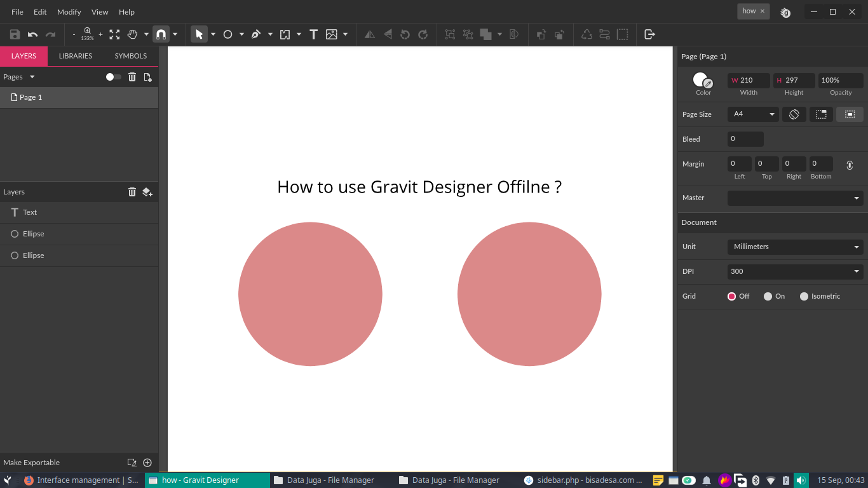Switch to the Libraries tab
868x488 pixels.
click(76, 56)
